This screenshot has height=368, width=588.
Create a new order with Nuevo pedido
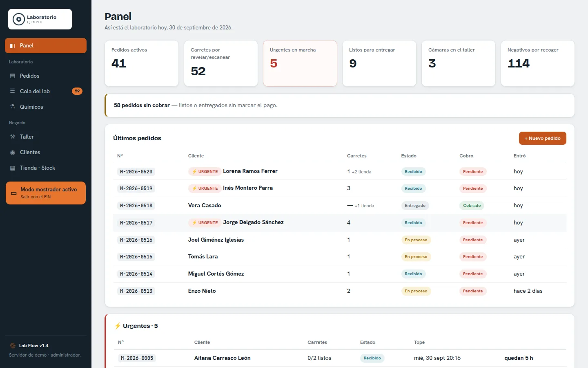coord(542,138)
